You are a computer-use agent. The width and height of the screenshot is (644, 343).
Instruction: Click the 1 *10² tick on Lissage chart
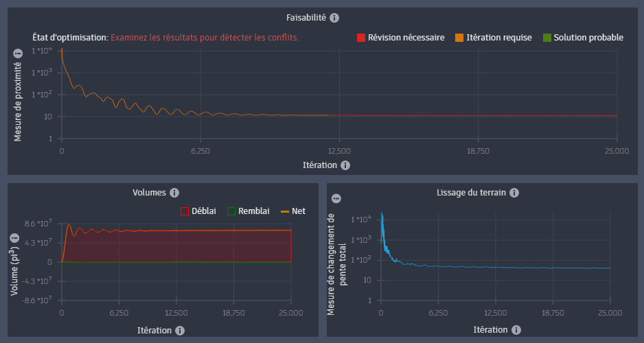pyautogui.click(x=361, y=260)
